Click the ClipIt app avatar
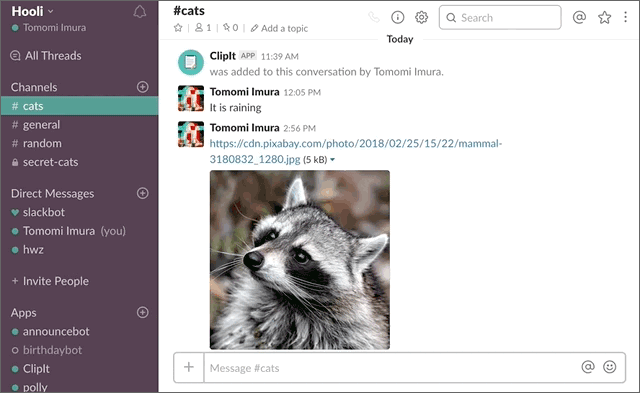The height and width of the screenshot is (393, 640). [191, 62]
